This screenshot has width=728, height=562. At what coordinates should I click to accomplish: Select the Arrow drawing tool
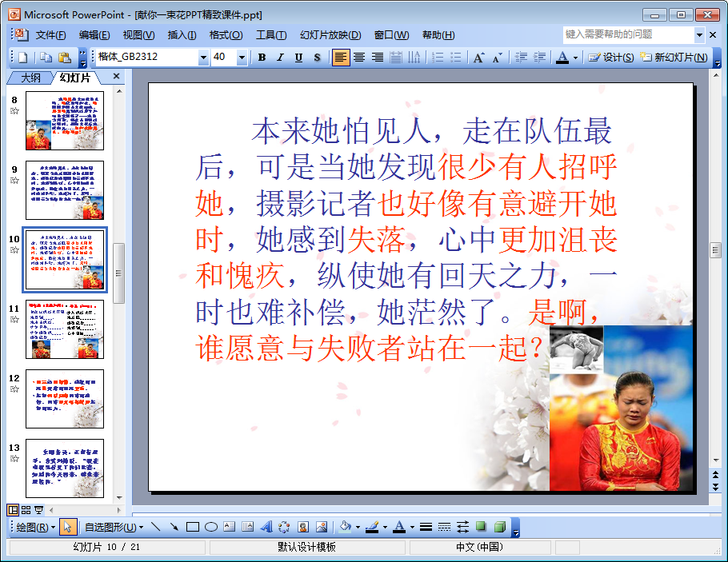[174, 527]
